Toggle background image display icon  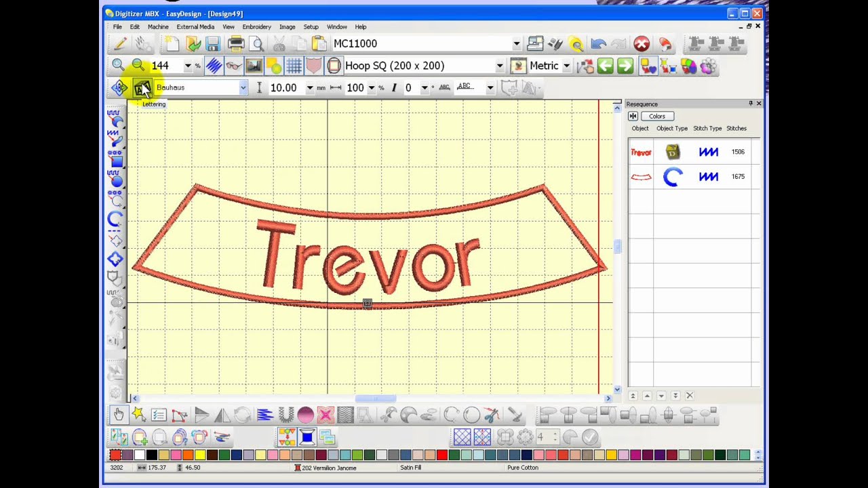(x=254, y=66)
